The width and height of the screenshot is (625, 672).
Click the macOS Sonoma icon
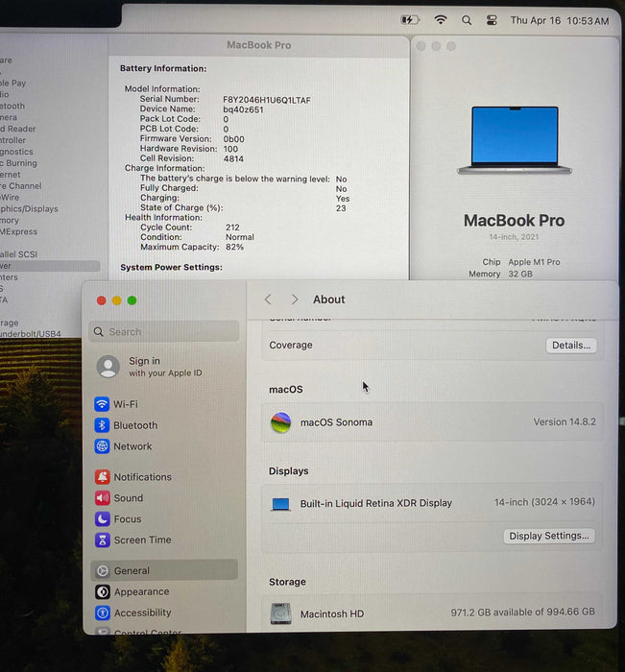coord(280,422)
